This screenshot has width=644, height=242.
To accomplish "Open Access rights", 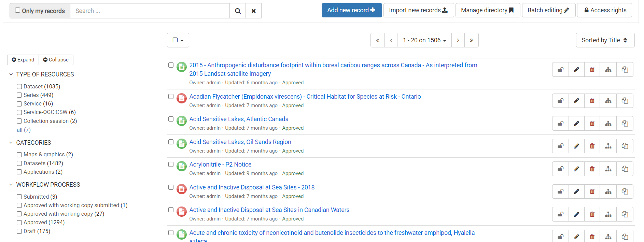I will tap(604, 10).
